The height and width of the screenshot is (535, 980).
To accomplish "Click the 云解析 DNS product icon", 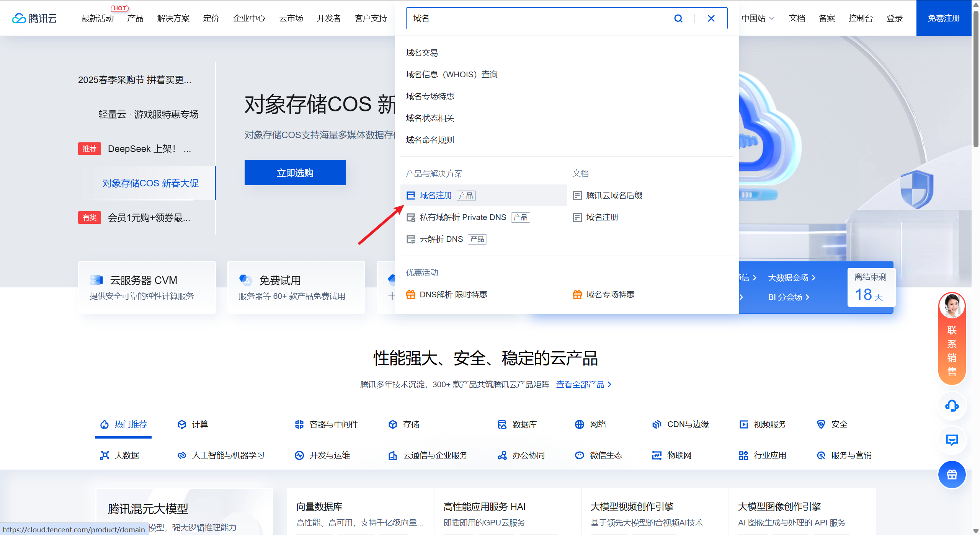I will point(411,239).
